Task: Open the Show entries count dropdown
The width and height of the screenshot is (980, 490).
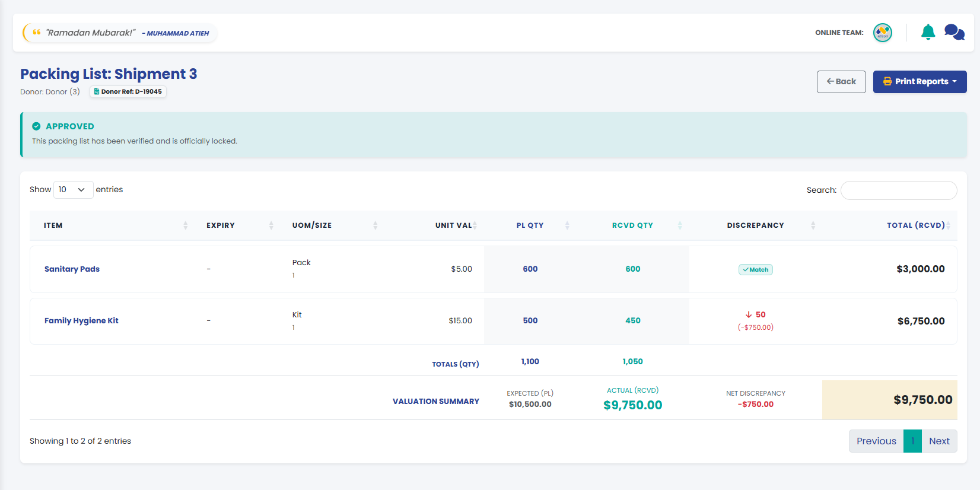Action: click(73, 190)
